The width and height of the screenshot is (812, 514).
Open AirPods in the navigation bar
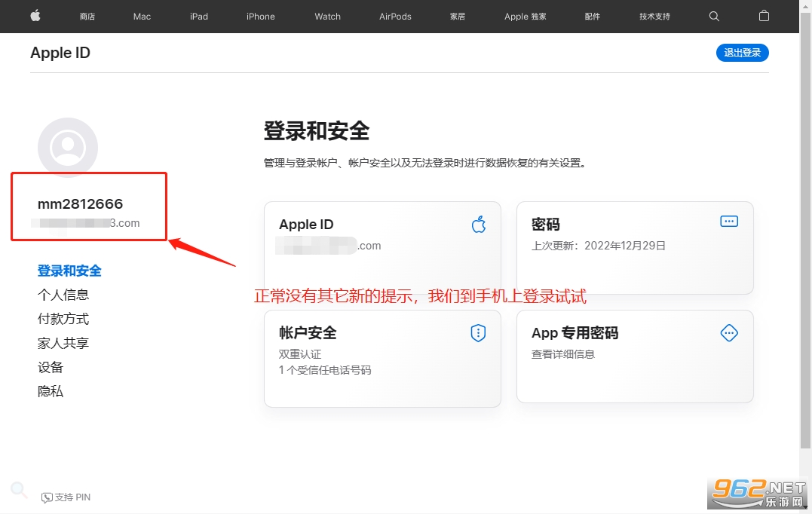pos(395,17)
